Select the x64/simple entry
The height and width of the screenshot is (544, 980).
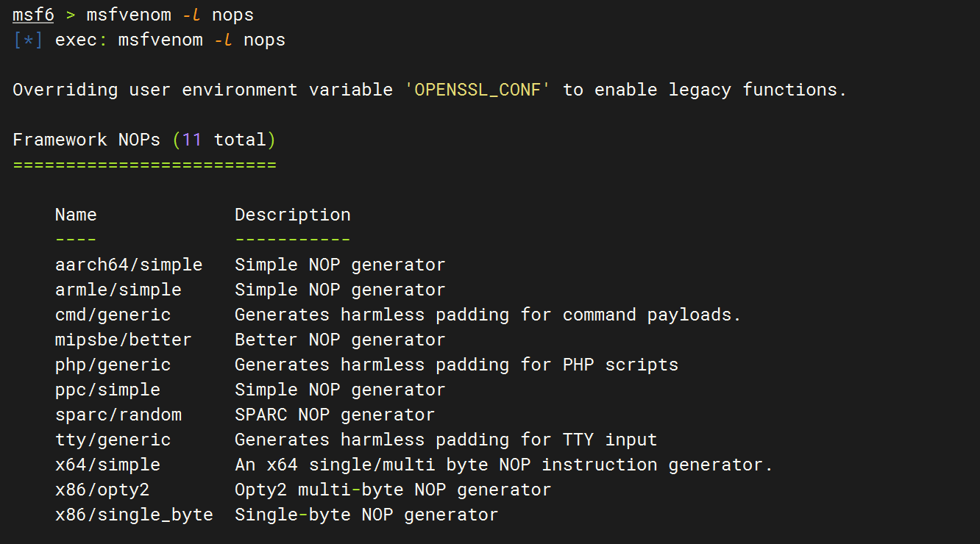(x=107, y=465)
